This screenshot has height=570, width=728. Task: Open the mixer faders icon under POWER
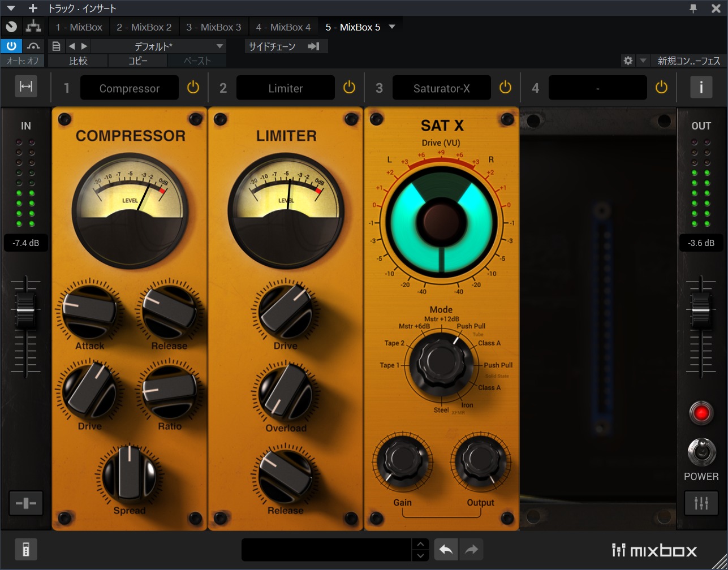point(701,503)
